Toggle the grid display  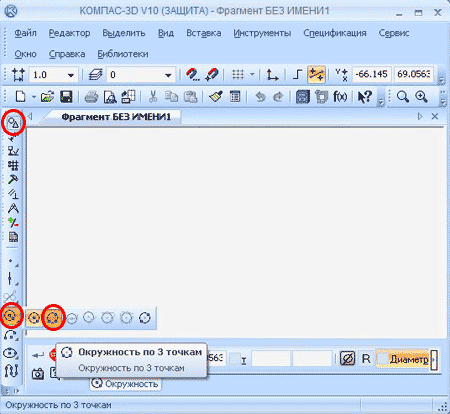pos(238,75)
